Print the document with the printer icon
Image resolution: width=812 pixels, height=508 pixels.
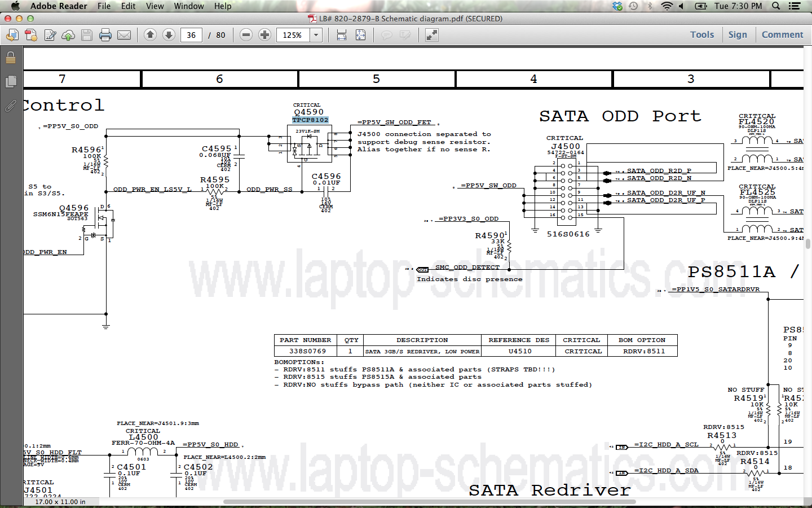pyautogui.click(x=105, y=35)
